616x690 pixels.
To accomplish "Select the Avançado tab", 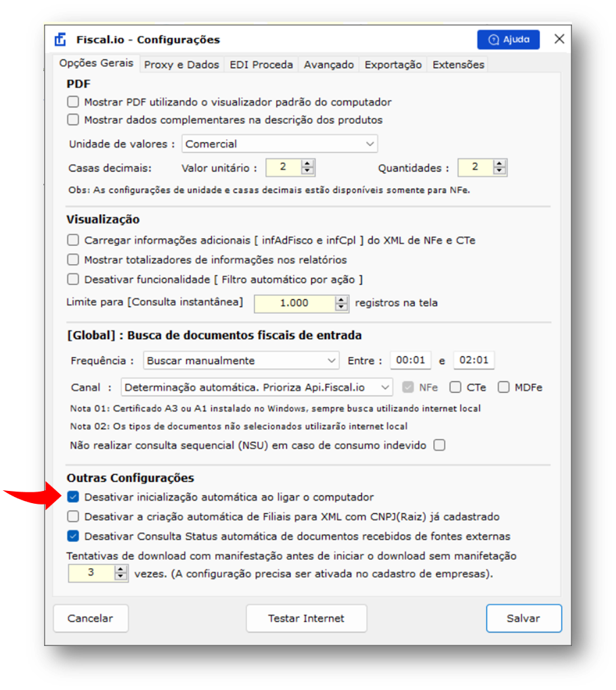I will (329, 65).
